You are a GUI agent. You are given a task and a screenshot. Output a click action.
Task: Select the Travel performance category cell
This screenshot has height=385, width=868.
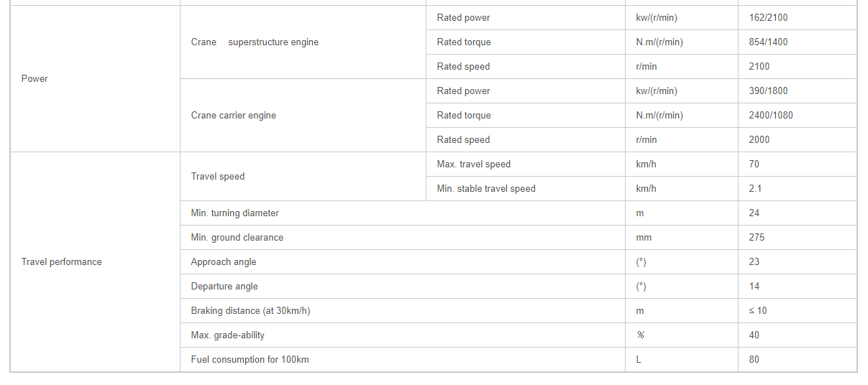coord(95,262)
